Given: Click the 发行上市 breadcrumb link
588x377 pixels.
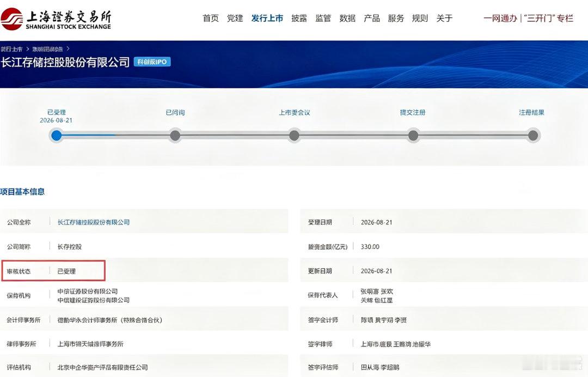Looking at the screenshot, I should tap(11, 49).
